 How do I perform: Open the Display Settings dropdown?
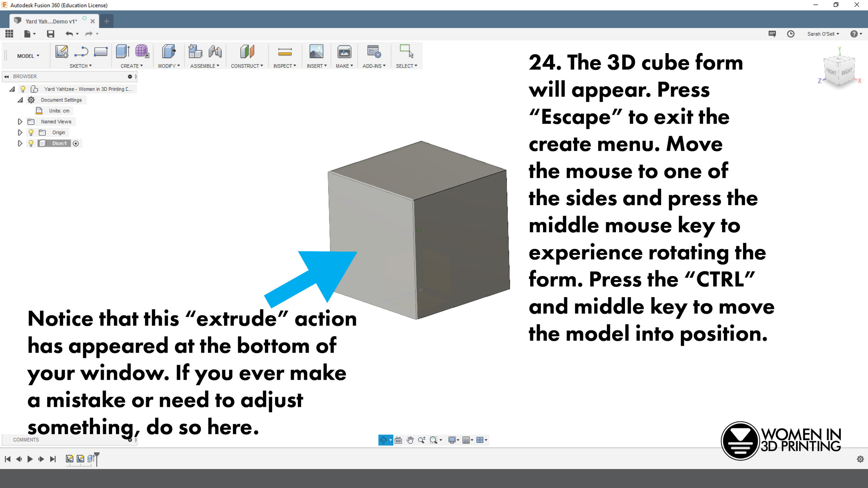point(453,440)
